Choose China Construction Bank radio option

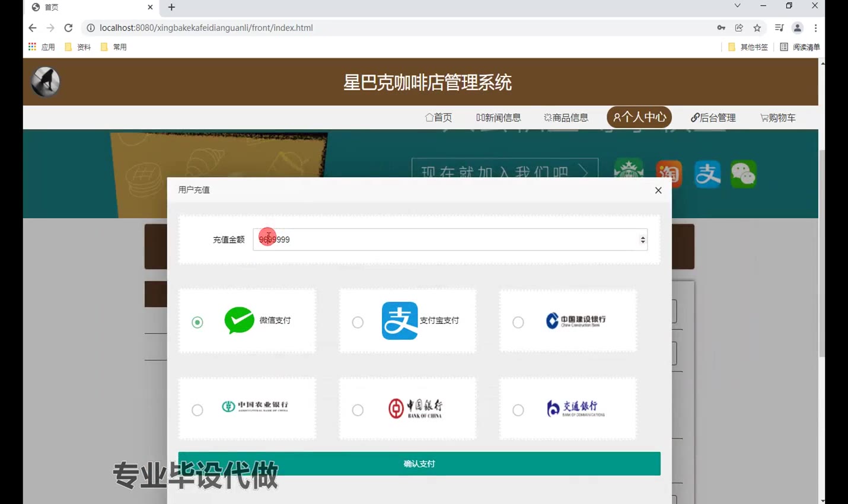[518, 322]
